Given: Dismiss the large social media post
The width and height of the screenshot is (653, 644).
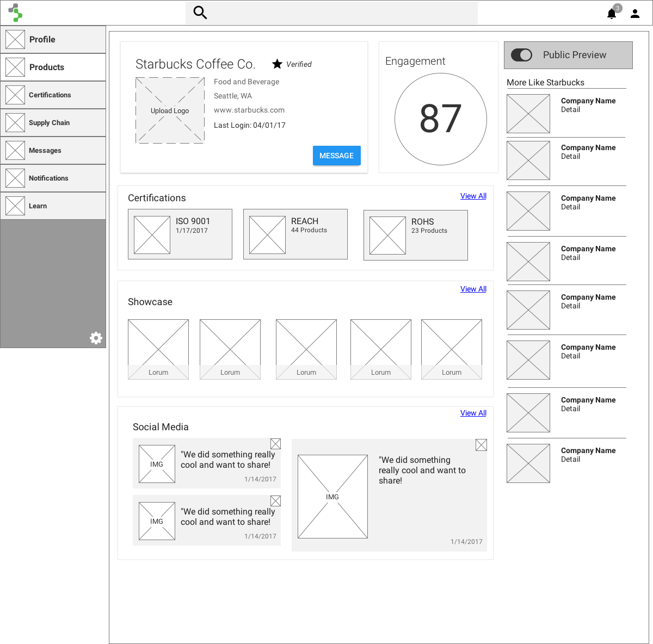Looking at the screenshot, I should click(481, 445).
